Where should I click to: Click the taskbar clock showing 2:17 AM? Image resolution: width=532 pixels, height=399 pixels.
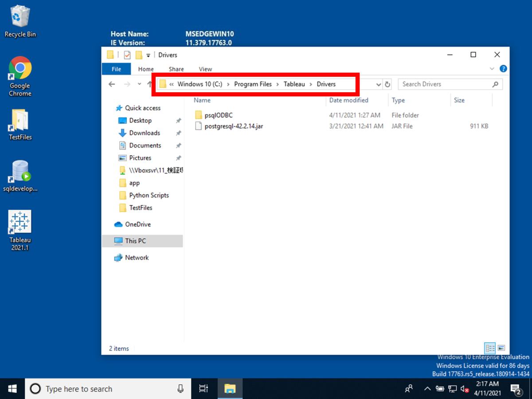click(x=487, y=389)
